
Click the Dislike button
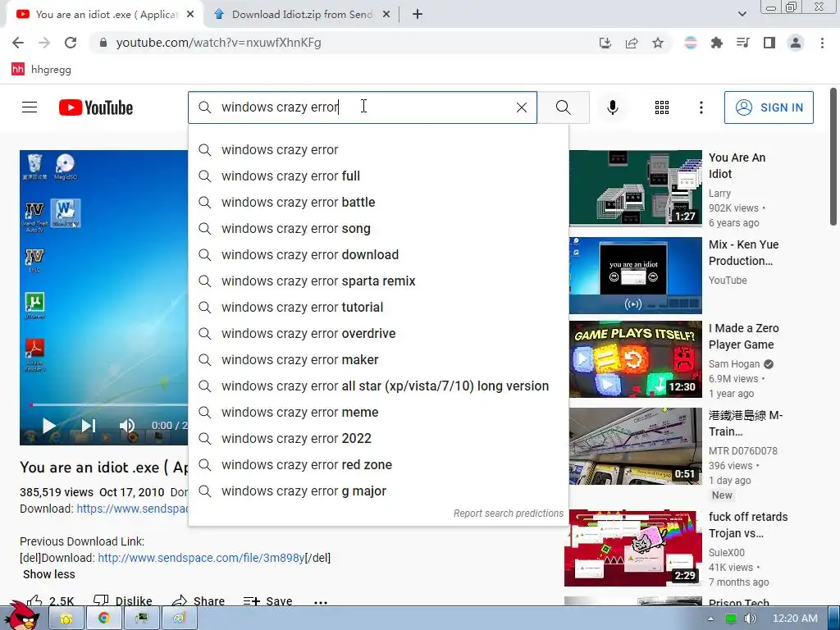(123, 601)
